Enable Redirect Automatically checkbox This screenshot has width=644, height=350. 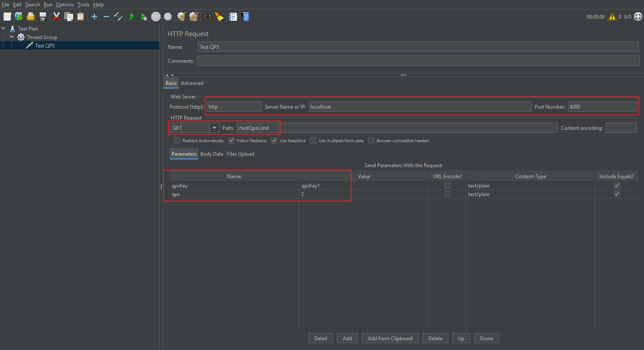(177, 140)
